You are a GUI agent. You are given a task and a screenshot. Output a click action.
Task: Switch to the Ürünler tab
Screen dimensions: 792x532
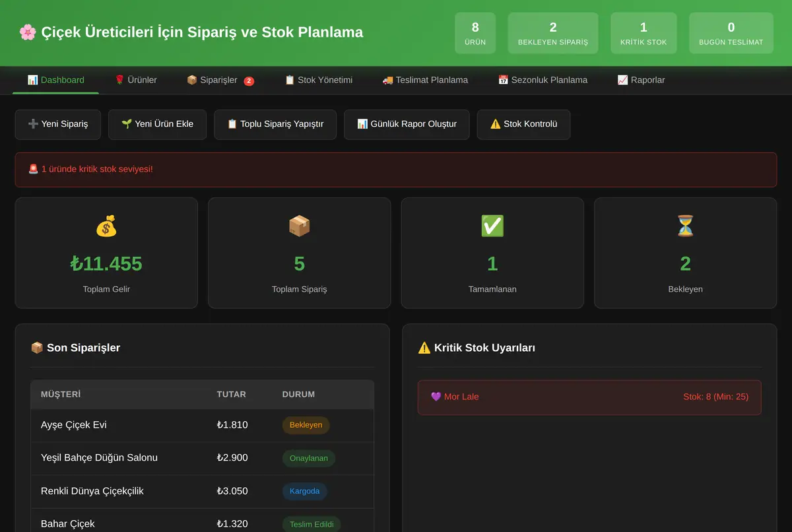136,80
